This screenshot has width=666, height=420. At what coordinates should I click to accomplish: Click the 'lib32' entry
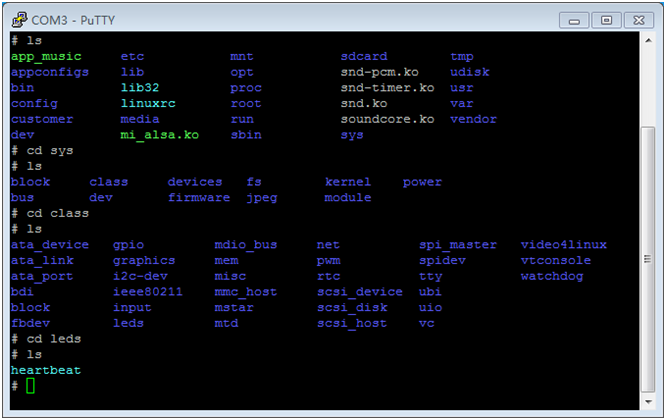pos(140,87)
